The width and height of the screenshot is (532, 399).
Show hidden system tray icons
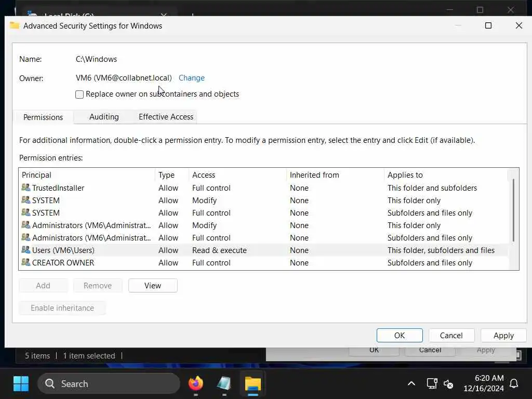(x=411, y=384)
